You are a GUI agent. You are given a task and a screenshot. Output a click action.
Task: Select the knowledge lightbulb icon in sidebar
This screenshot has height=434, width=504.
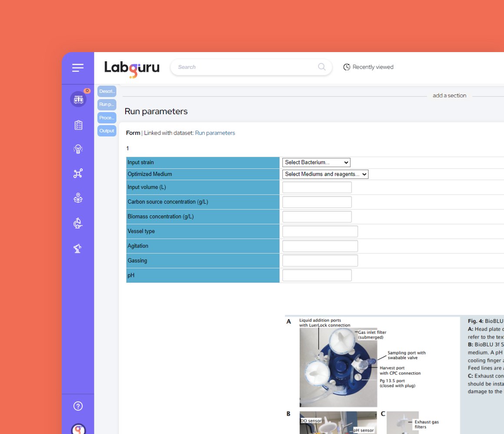click(78, 149)
